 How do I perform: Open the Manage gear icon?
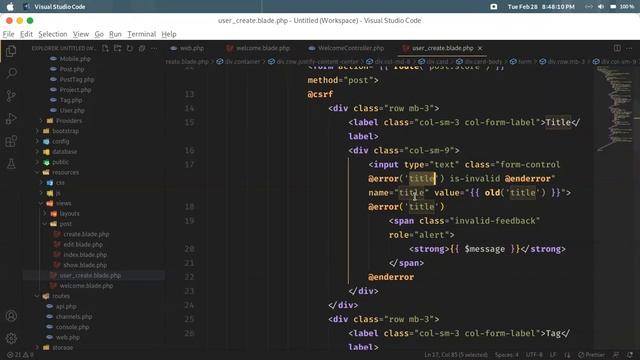click(x=11, y=338)
